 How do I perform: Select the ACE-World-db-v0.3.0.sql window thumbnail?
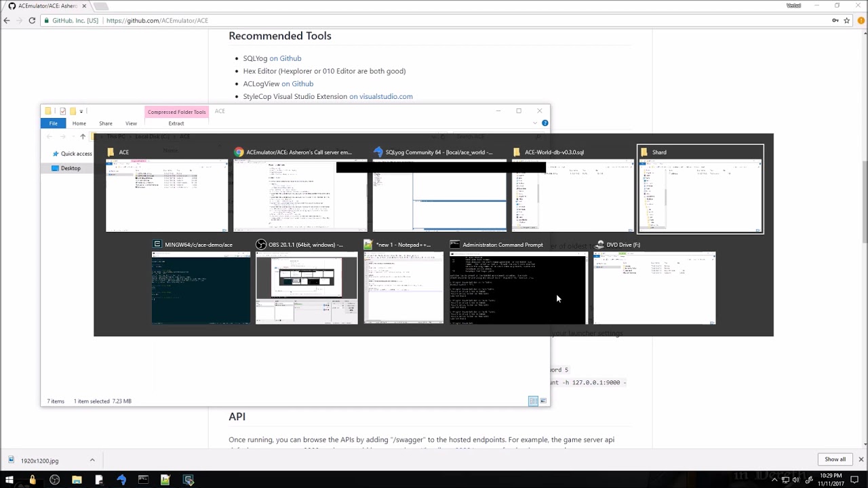(x=572, y=190)
